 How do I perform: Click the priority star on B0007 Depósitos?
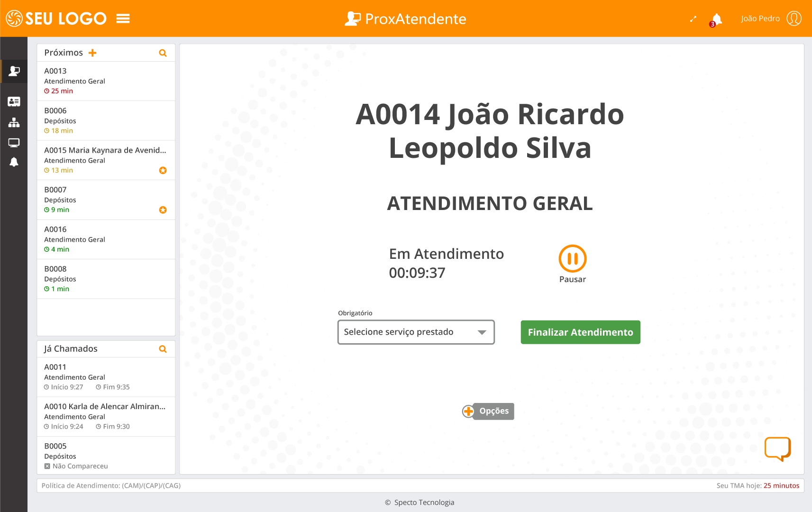pyautogui.click(x=163, y=210)
